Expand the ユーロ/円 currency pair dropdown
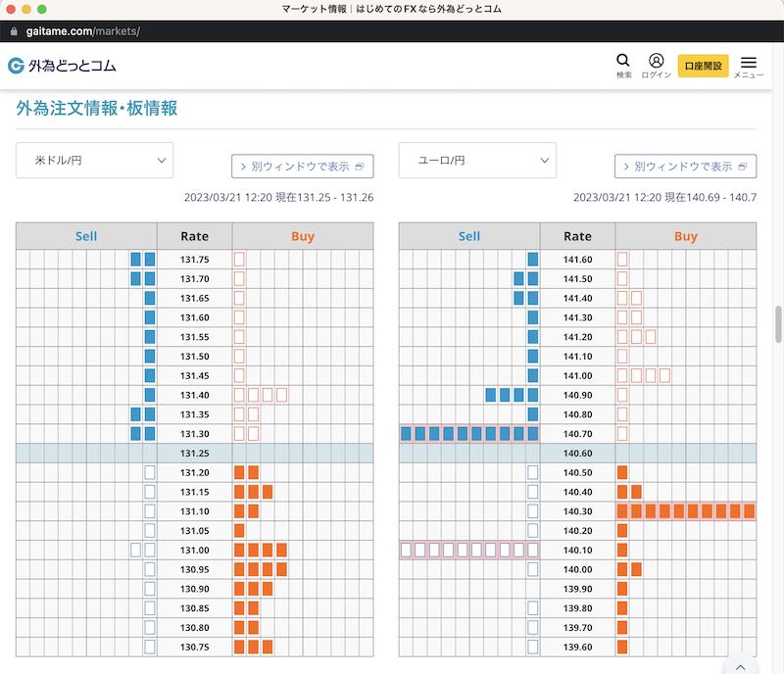 [x=477, y=160]
